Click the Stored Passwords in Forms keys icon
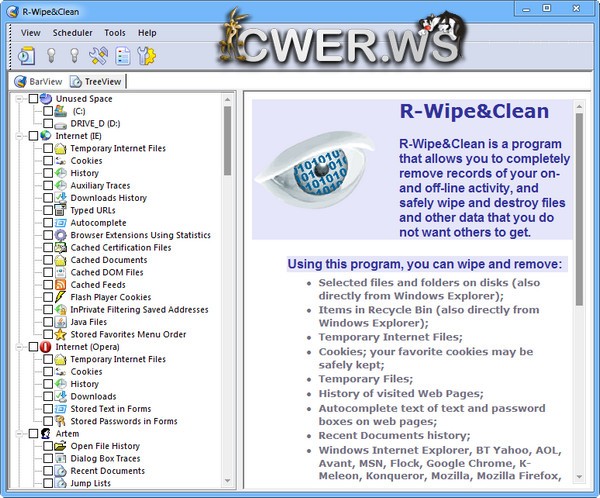Image resolution: width=600 pixels, height=498 pixels. pyautogui.click(x=60, y=421)
